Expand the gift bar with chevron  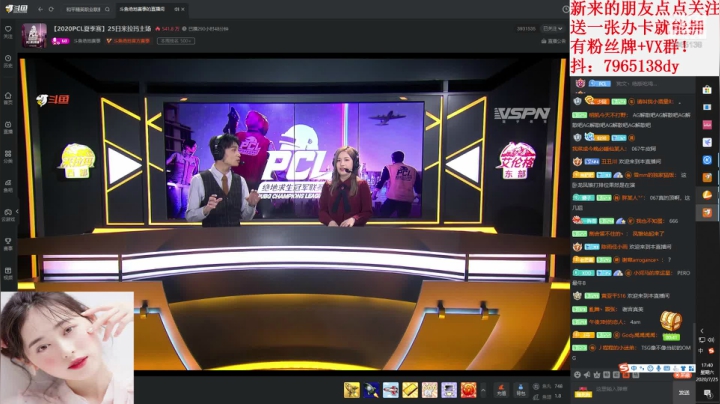click(x=483, y=390)
